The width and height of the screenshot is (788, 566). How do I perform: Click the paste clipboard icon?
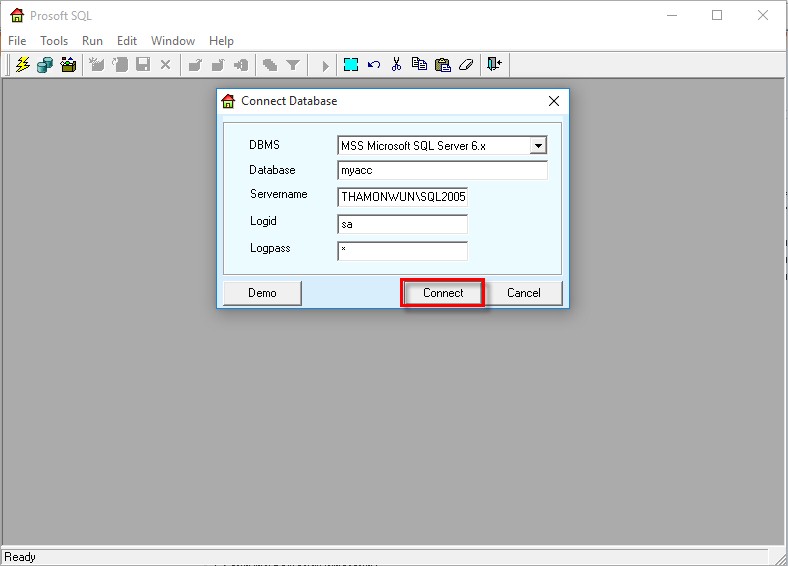(442, 65)
